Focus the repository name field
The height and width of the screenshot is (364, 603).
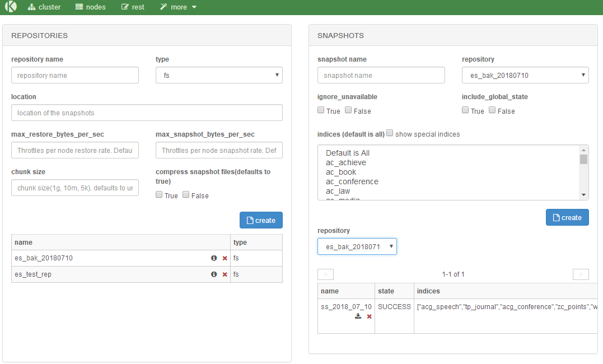pyautogui.click(x=75, y=75)
